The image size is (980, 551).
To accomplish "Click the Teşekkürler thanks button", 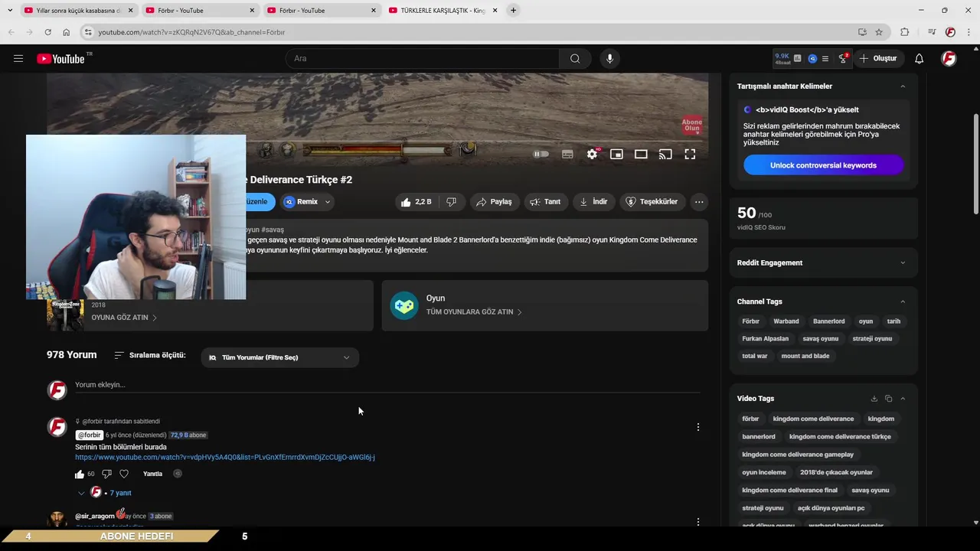I will (652, 202).
